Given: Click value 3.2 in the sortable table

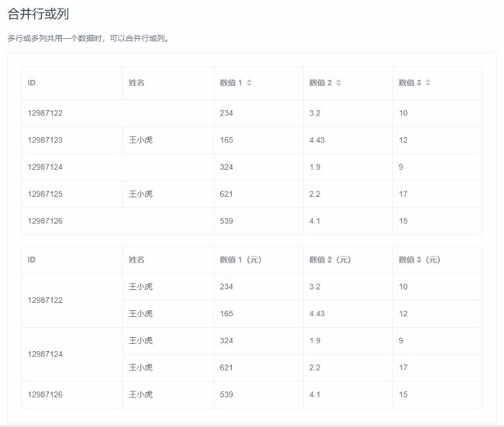Looking at the screenshot, I should click(x=315, y=113).
